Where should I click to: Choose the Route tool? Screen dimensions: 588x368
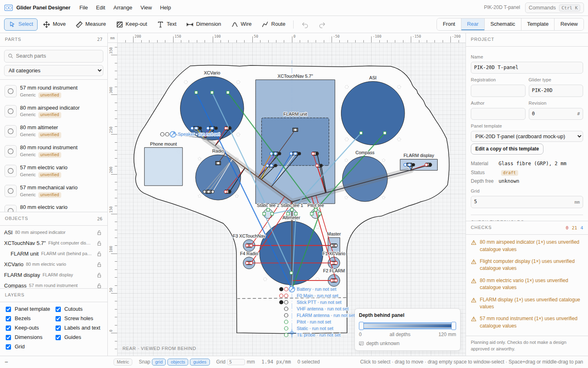click(274, 24)
